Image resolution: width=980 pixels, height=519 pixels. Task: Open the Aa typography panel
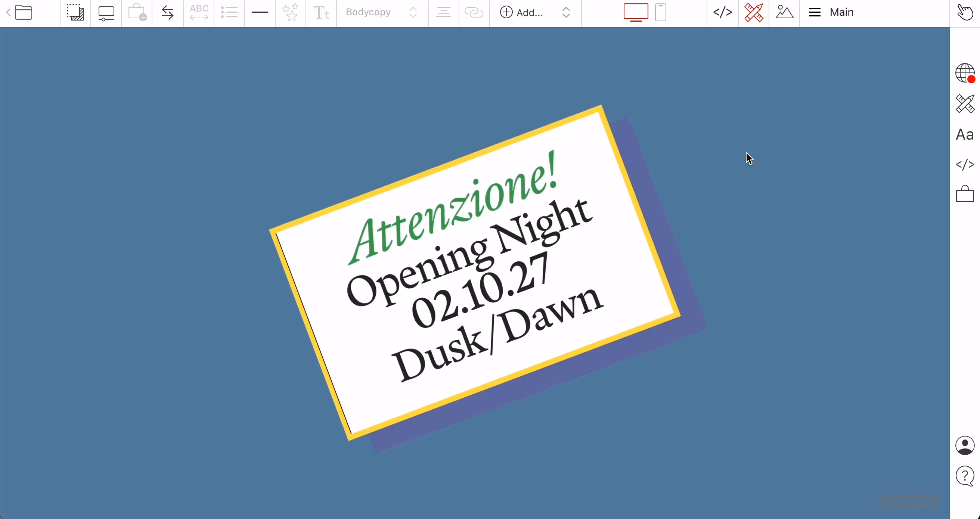click(965, 134)
